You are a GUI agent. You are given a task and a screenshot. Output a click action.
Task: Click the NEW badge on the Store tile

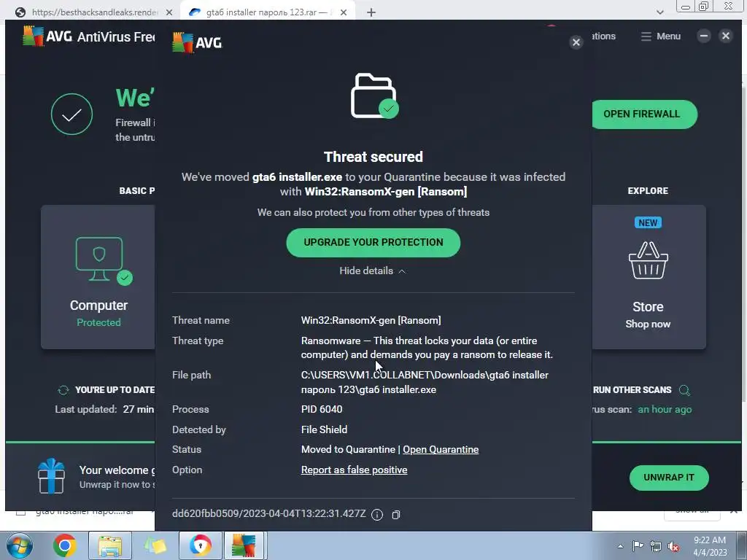coord(648,223)
